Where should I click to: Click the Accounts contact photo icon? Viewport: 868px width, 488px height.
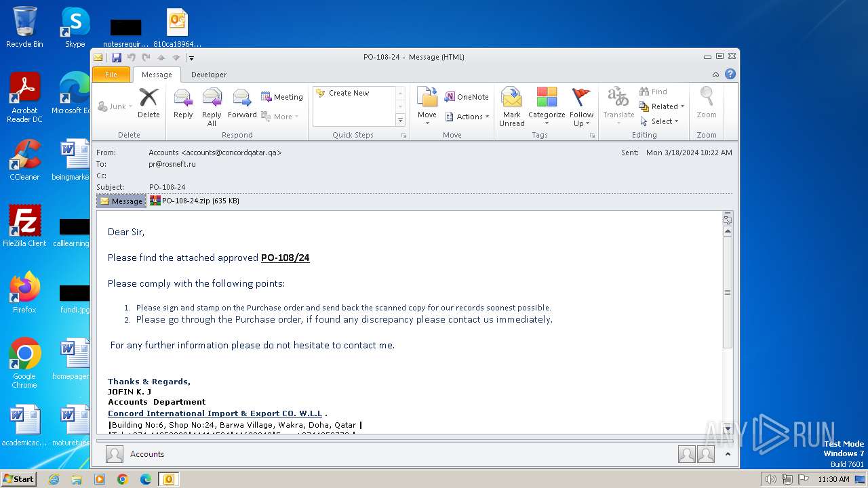[x=115, y=454]
